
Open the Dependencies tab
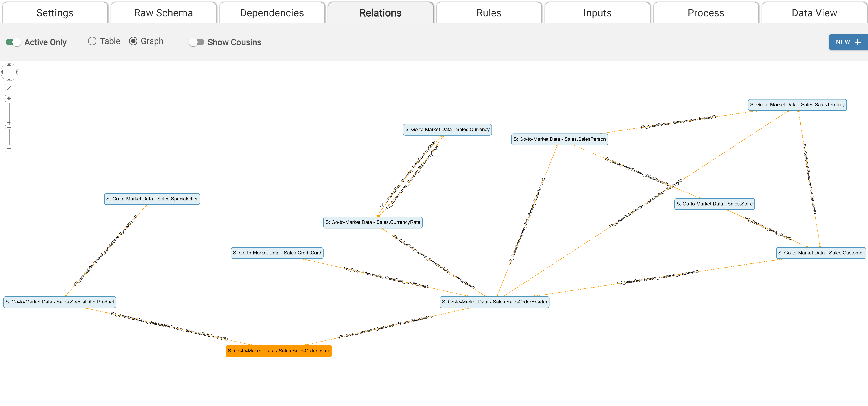click(x=272, y=13)
